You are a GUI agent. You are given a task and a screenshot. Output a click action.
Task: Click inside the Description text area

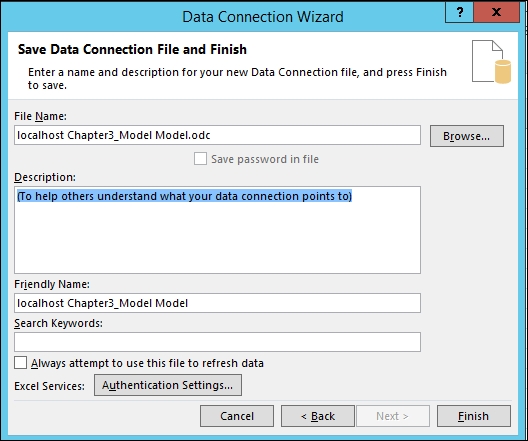point(217,230)
